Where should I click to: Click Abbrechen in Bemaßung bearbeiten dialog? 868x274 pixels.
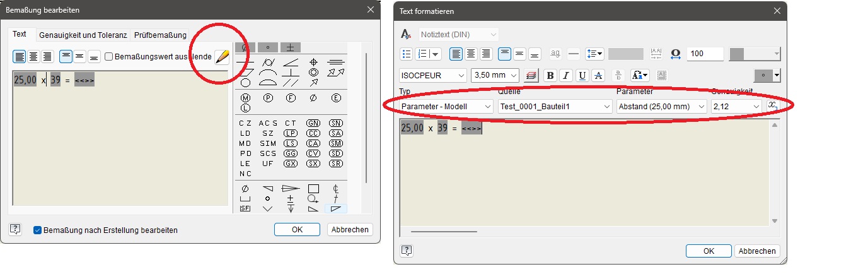pyautogui.click(x=350, y=230)
